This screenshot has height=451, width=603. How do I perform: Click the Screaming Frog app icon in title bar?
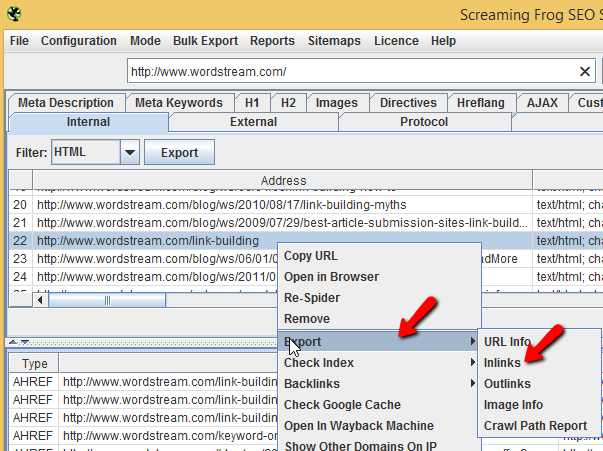click(x=13, y=14)
